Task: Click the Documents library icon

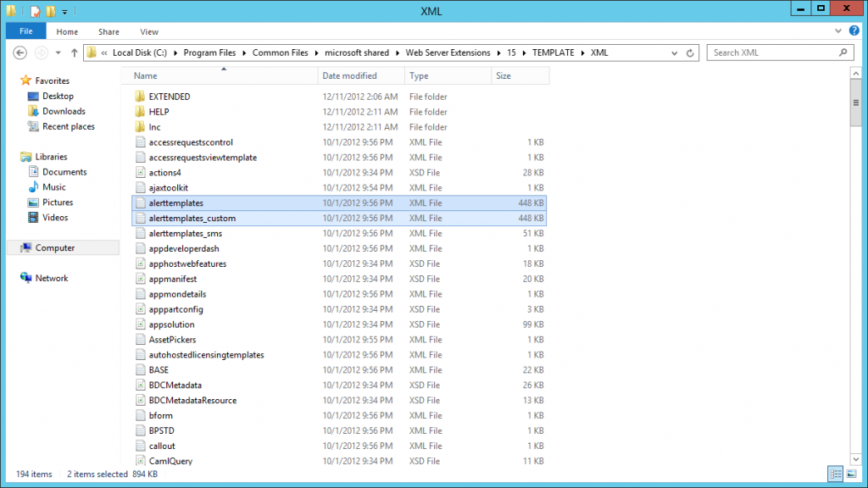Action: (x=33, y=172)
